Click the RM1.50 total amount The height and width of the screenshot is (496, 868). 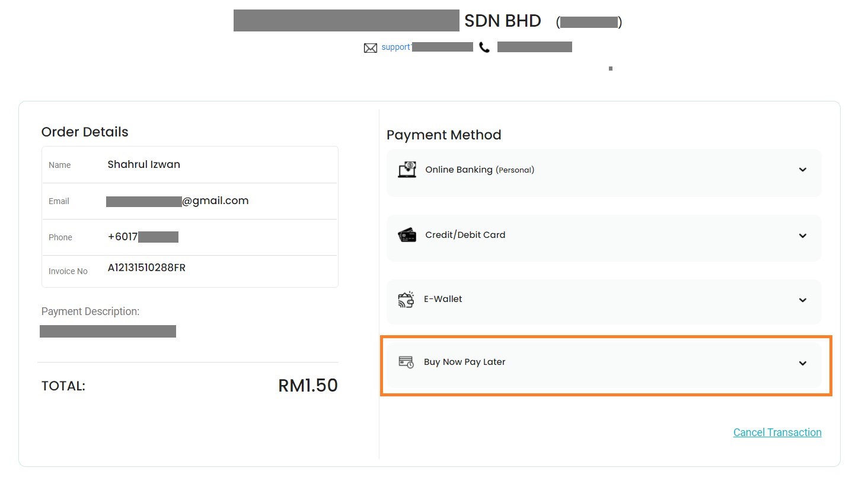click(x=308, y=386)
